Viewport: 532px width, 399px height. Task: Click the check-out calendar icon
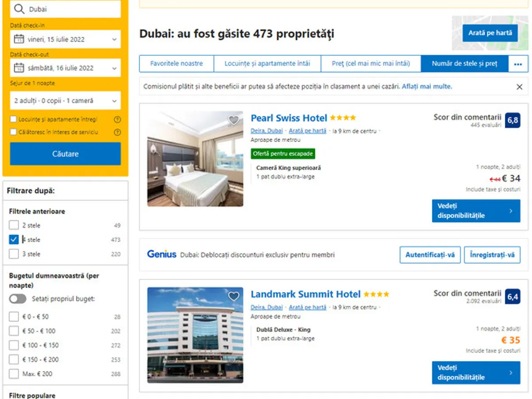tap(19, 68)
